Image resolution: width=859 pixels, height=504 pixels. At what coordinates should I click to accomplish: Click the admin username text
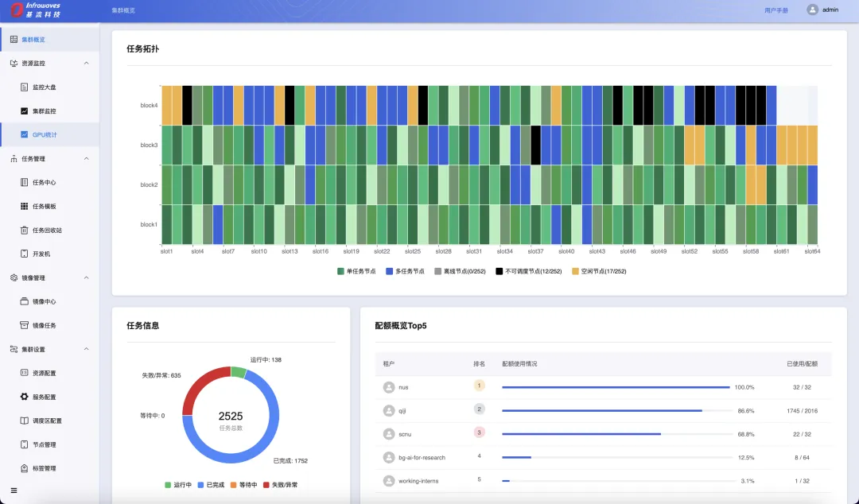coord(830,10)
